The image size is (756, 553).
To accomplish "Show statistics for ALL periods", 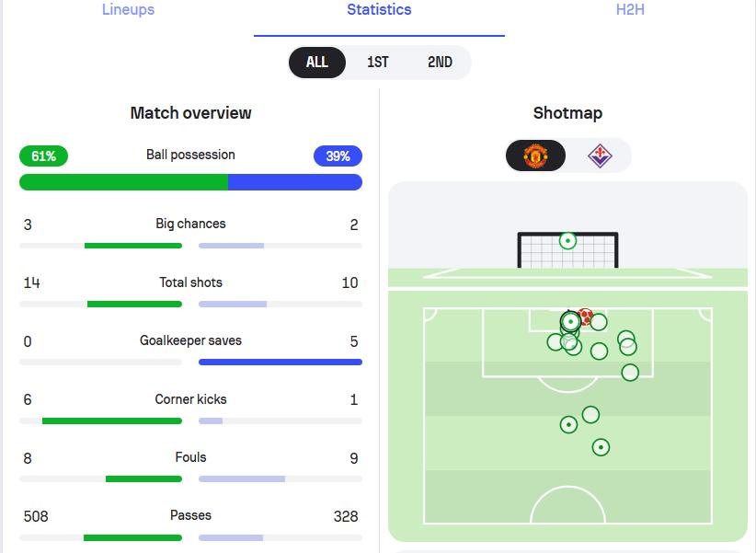I will (316, 63).
